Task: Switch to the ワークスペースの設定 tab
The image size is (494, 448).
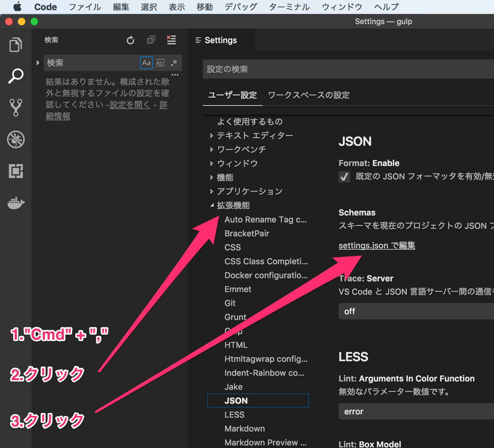Action: click(309, 95)
